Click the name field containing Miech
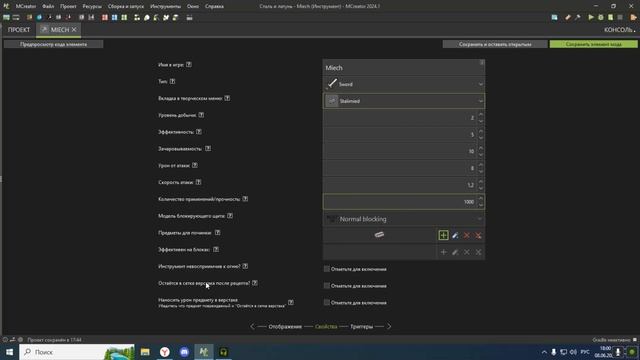This screenshot has width=640, height=360. (404, 68)
